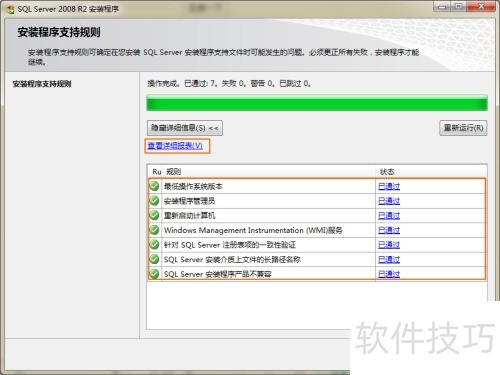Click the 状态 column header
500x375 pixels.
click(x=387, y=172)
